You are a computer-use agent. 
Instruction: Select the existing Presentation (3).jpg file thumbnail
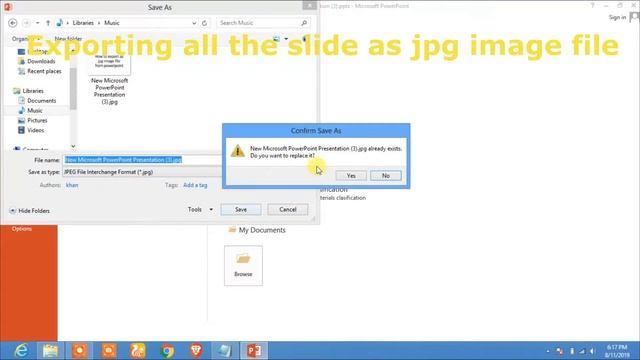coord(109,80)
